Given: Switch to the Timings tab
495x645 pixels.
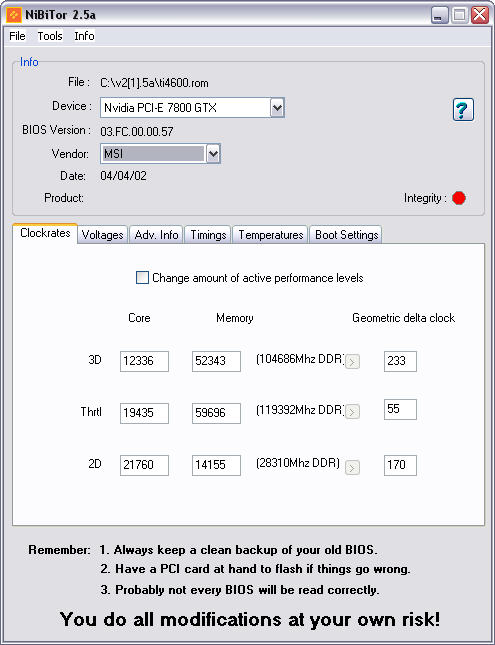Looking at the screenshot, I should click(x=208, y=235).
